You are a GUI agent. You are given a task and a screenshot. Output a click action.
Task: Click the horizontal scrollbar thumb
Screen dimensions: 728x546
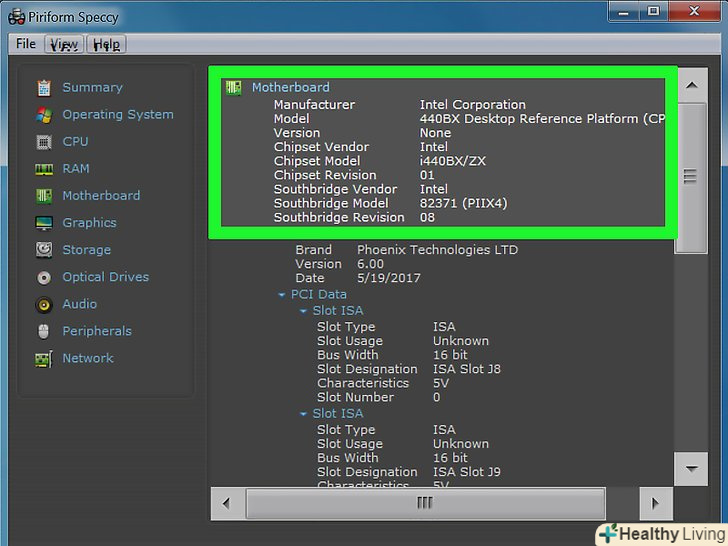(424, 503)
